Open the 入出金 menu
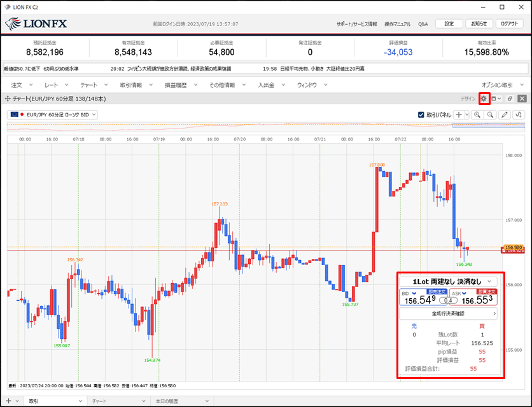 coord(272,85)
